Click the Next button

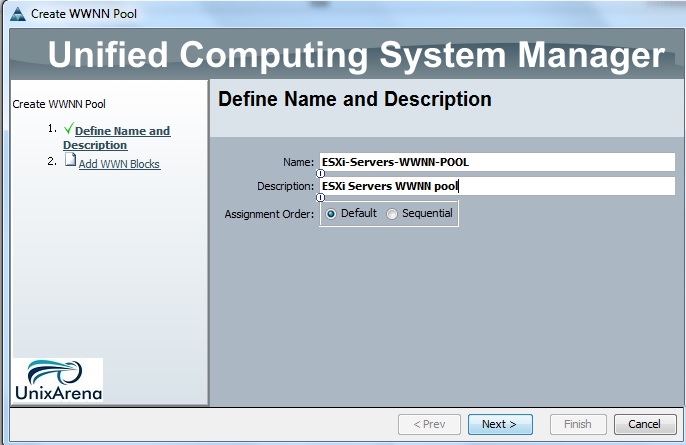point(500,424)
